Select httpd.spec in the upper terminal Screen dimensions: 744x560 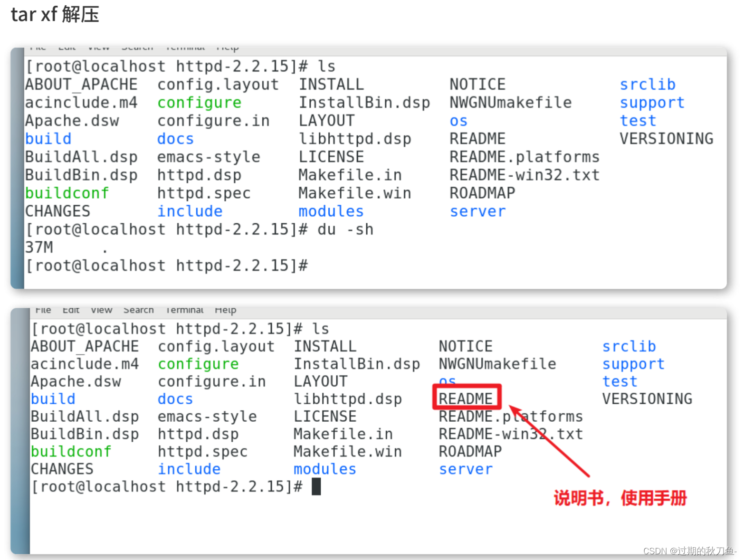click(x=204, y=193)
